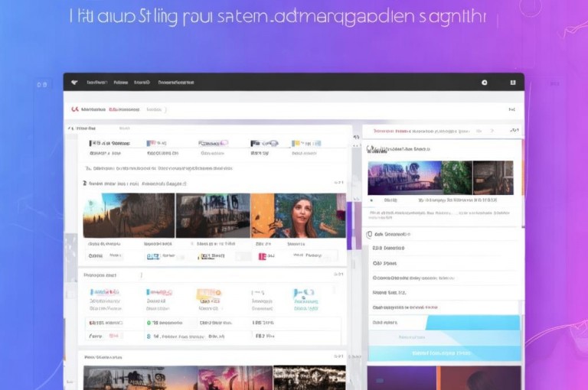Open the dark graffiti wall thumbnail
The width and height of the screenshot is (588, 390).
click(213, 216)
